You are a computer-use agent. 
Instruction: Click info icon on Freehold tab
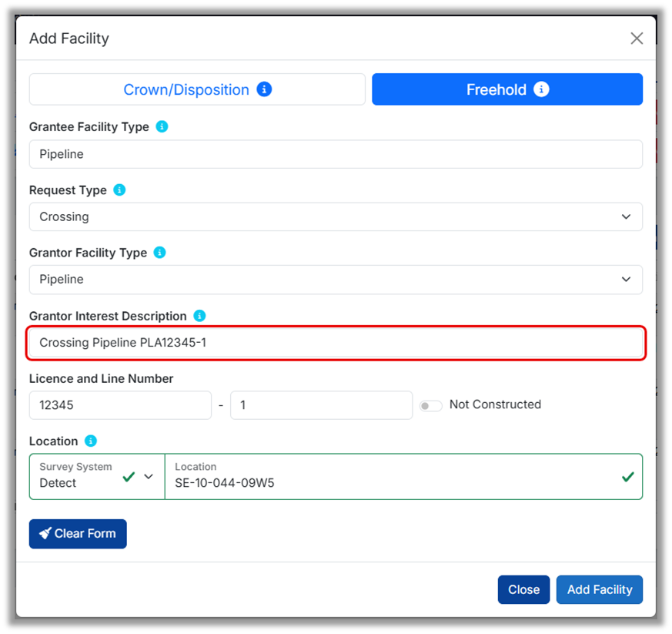(x=541, y=89)
